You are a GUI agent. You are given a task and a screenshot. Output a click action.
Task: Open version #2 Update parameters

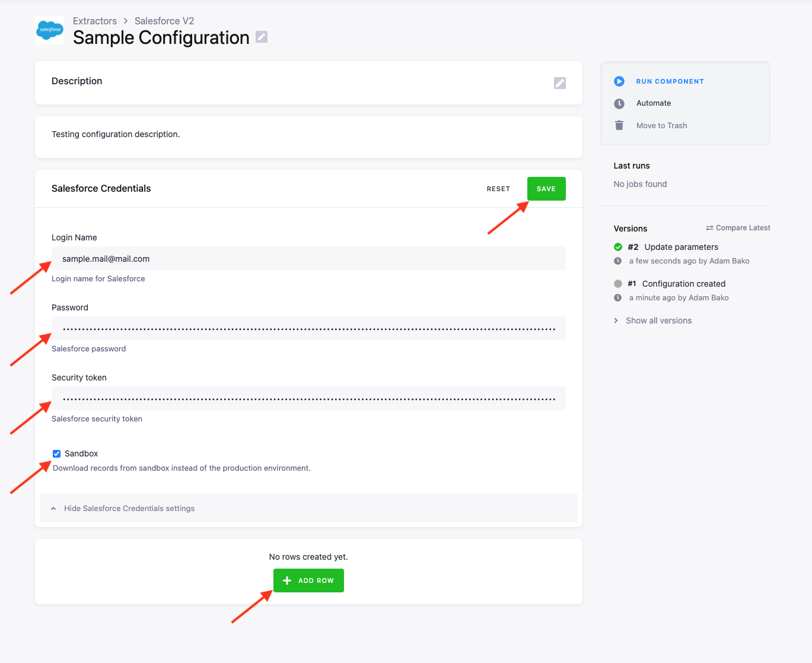[x=681, y=247]
